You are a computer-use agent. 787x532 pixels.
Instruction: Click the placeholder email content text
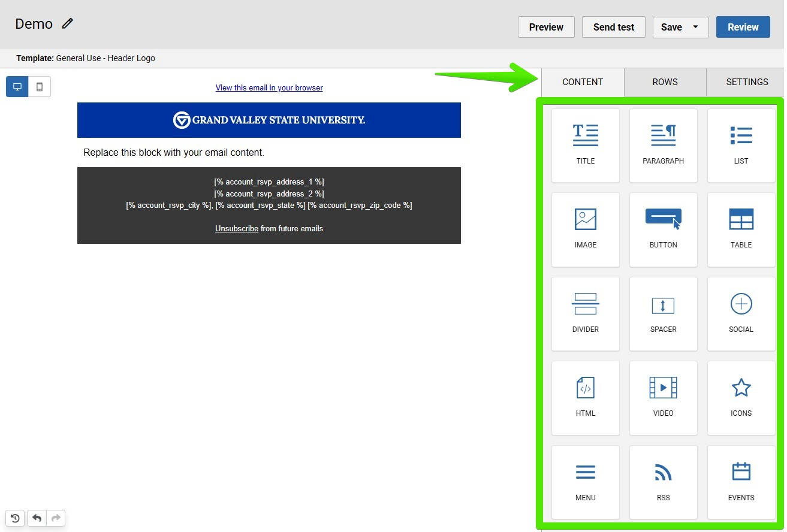[174, 153]
